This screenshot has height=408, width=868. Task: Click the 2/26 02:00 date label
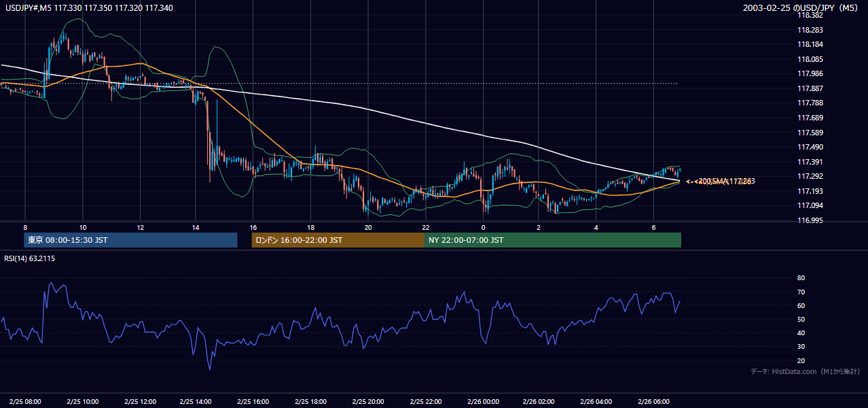coord(539,401)
